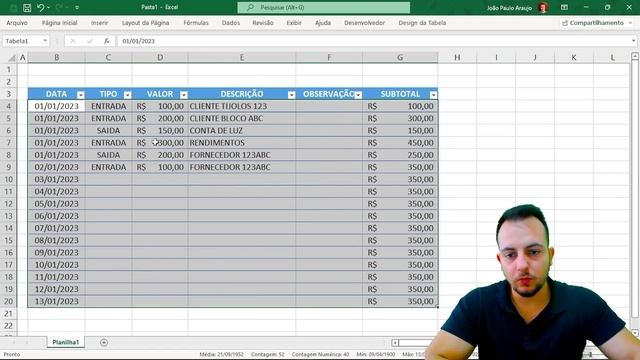Switch to the Inserir tab
Viewport: 640px width, 360px height.
click(x=100, y=23)
